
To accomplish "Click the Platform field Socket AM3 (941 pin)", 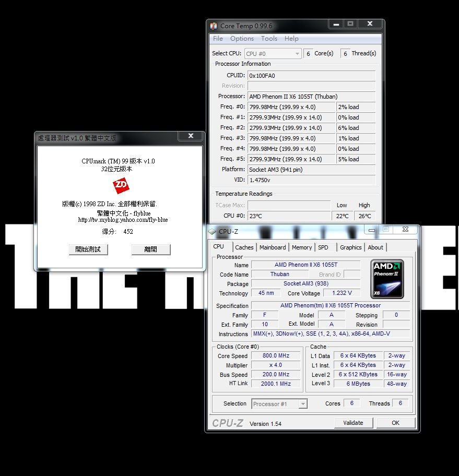I will coord(311,170).
